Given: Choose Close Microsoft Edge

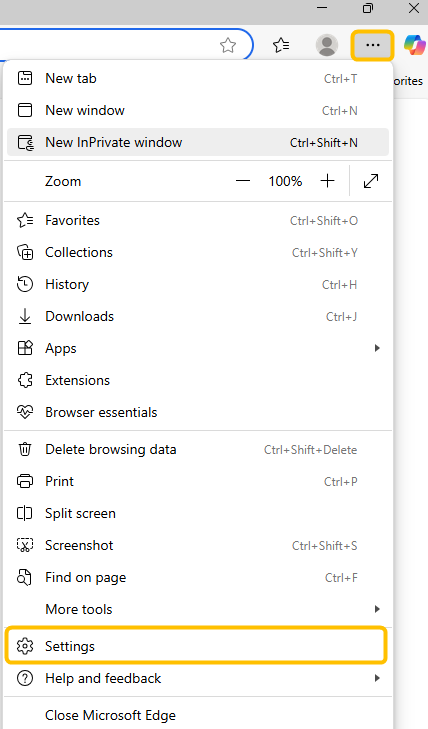Looking at the screenshot, I should 198,715.
